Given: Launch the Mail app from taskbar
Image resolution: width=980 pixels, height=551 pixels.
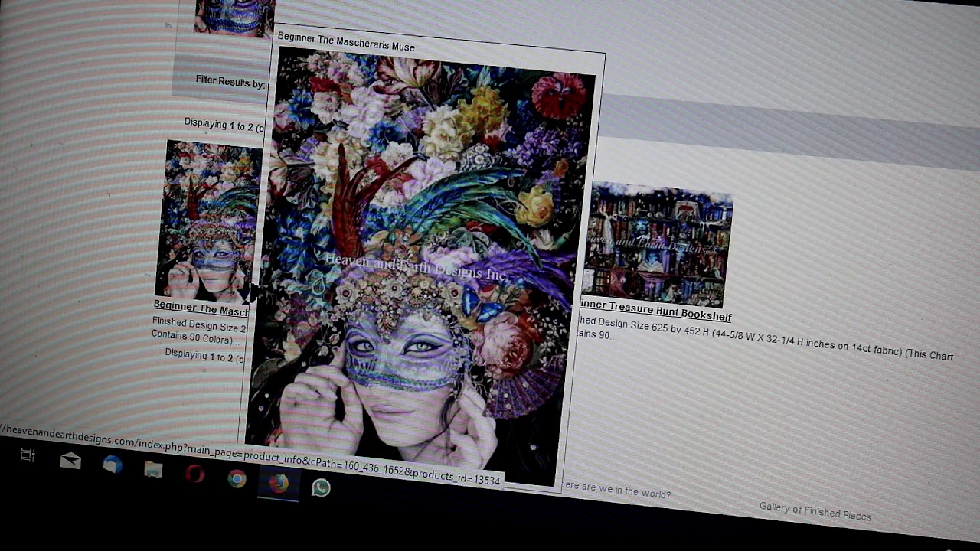Looking at the screenshot, I should [x=70, y=460].
